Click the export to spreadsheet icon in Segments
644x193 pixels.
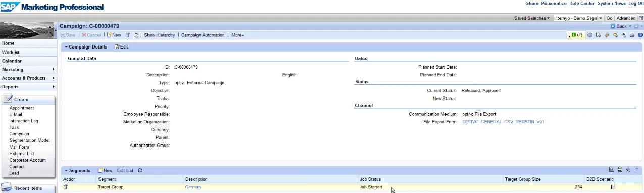click(620, 170)
